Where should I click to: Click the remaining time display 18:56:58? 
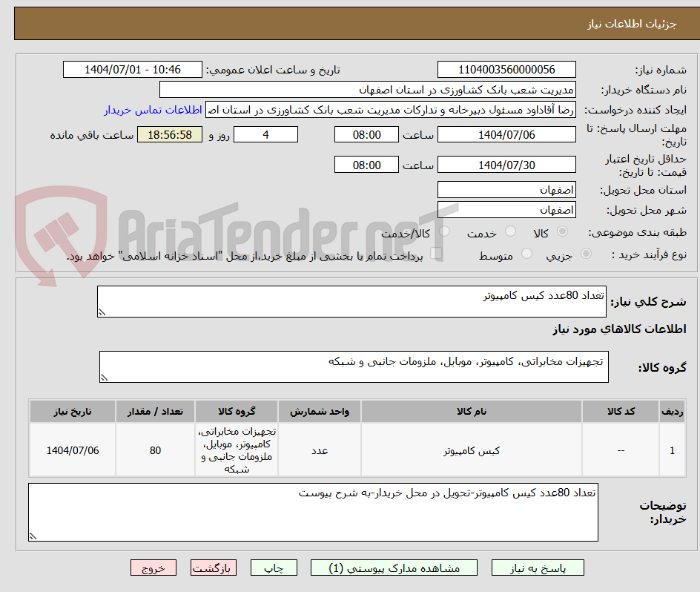coord(169,135)
